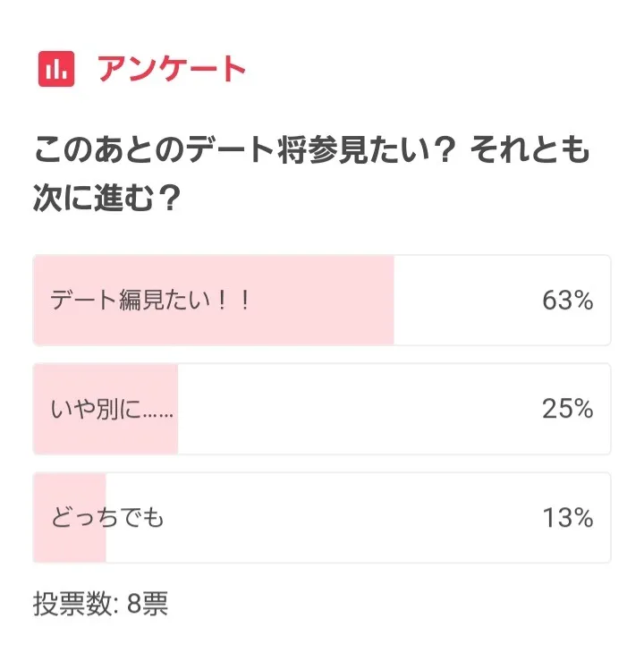Click the どっちでも label text
This screenshot has width=644, height=661.
pyautogui.click(x=108, y=518)
